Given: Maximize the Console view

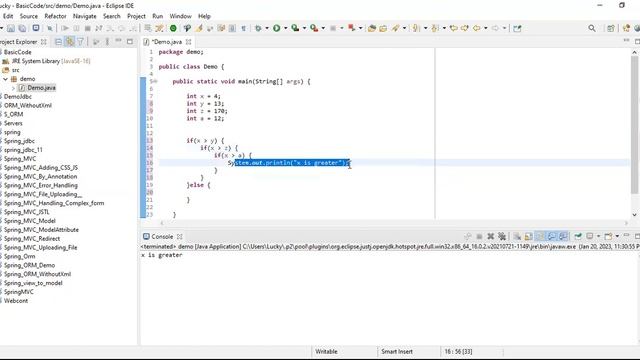Looking at the screenshot, I should click(637, 236).
